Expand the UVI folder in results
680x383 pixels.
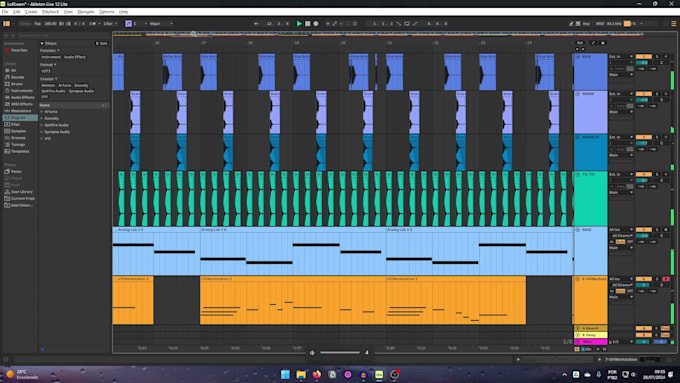click(x=42, y=138)
